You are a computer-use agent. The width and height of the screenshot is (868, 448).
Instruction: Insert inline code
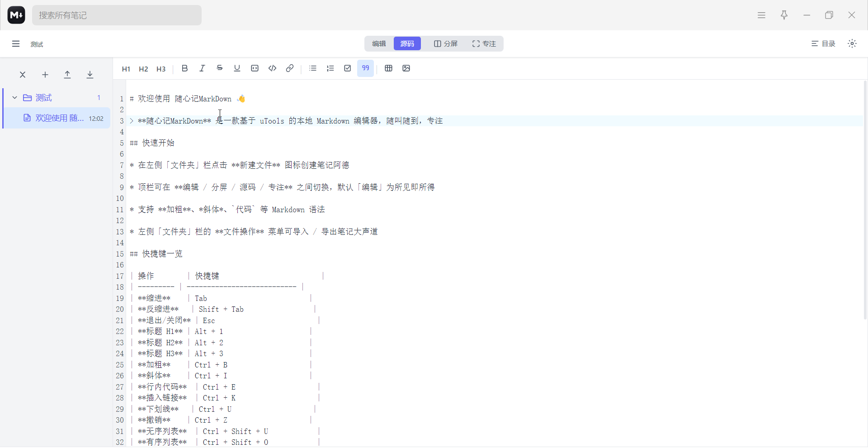(x=272, y=68)
